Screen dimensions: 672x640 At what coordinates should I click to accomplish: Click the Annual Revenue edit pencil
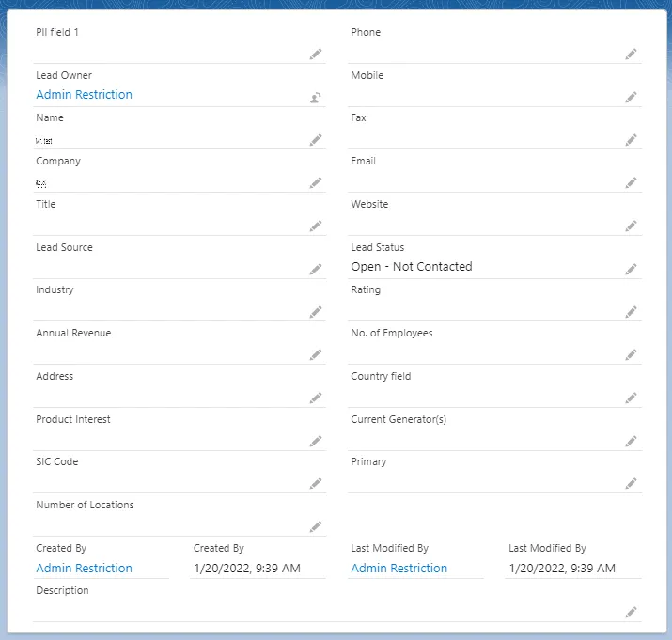316,355
